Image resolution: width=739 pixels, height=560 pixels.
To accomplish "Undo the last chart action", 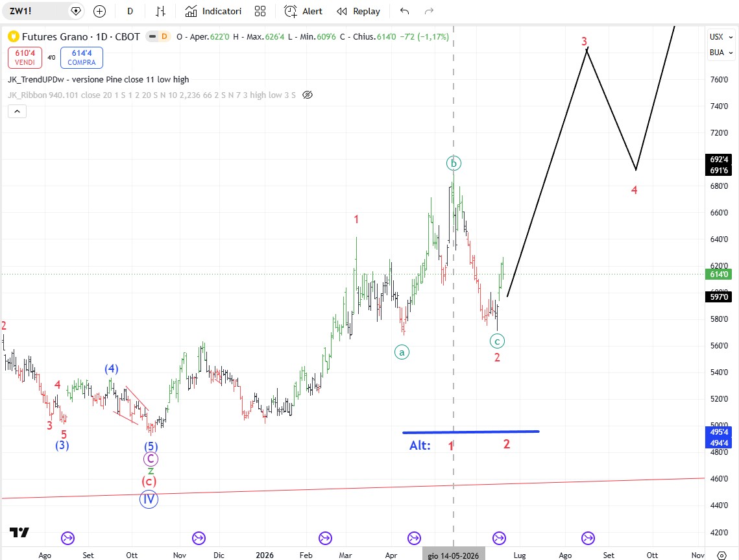I will 404,11.
